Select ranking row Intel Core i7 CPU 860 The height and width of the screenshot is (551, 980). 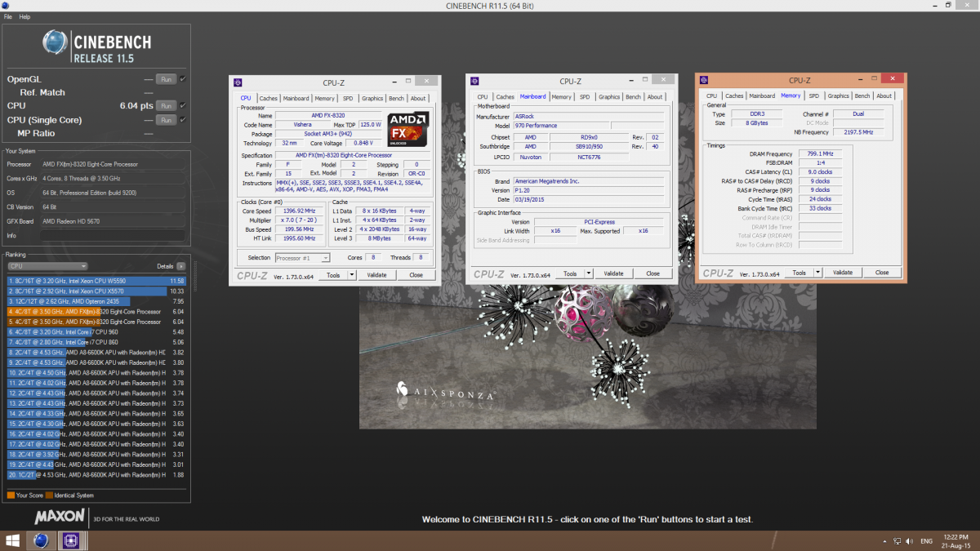[97, 342]
